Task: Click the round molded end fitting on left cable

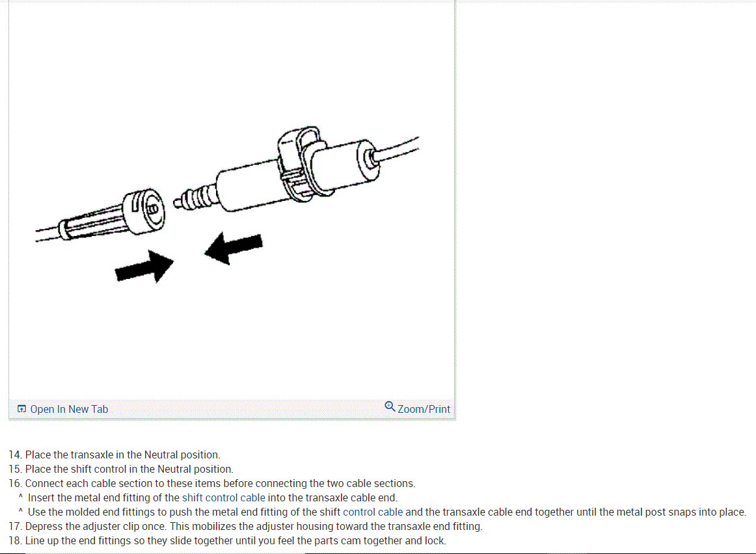Action: click(x=144, y=212)
